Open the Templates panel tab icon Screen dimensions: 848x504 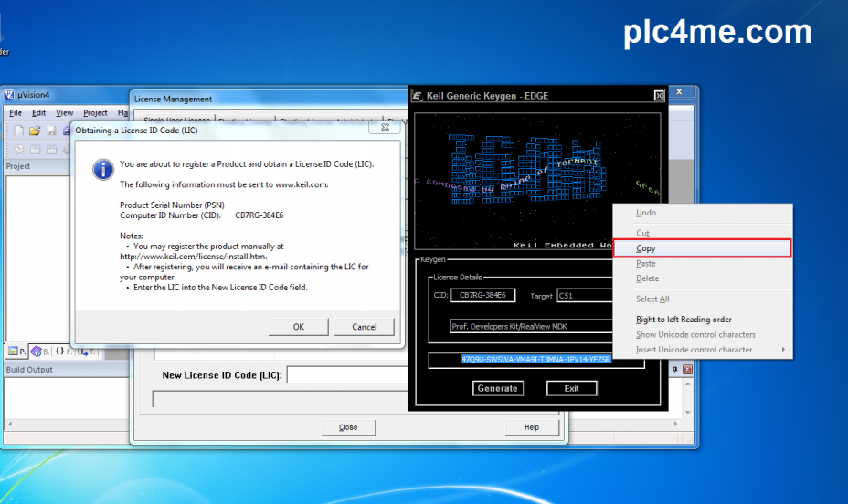(82, 352)
